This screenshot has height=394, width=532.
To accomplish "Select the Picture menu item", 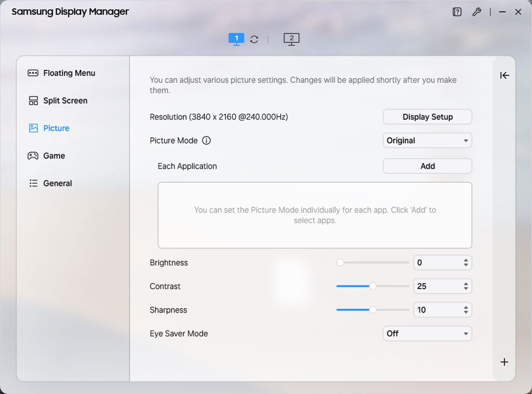I will (x=49, y=128).
